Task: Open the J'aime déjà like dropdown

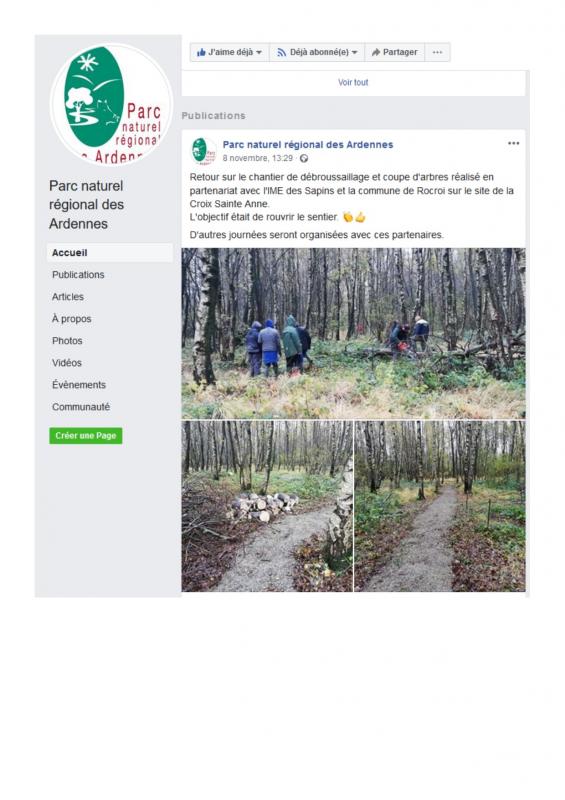Action: (229, 52)
